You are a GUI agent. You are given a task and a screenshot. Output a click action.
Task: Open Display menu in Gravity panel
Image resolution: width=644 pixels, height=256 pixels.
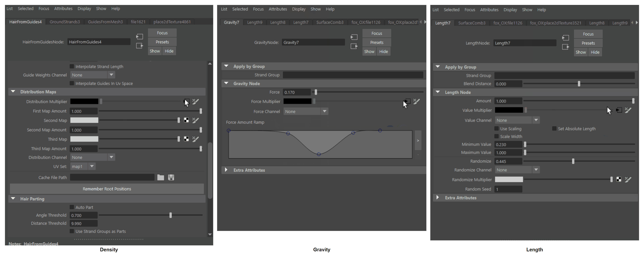point(299,9)
